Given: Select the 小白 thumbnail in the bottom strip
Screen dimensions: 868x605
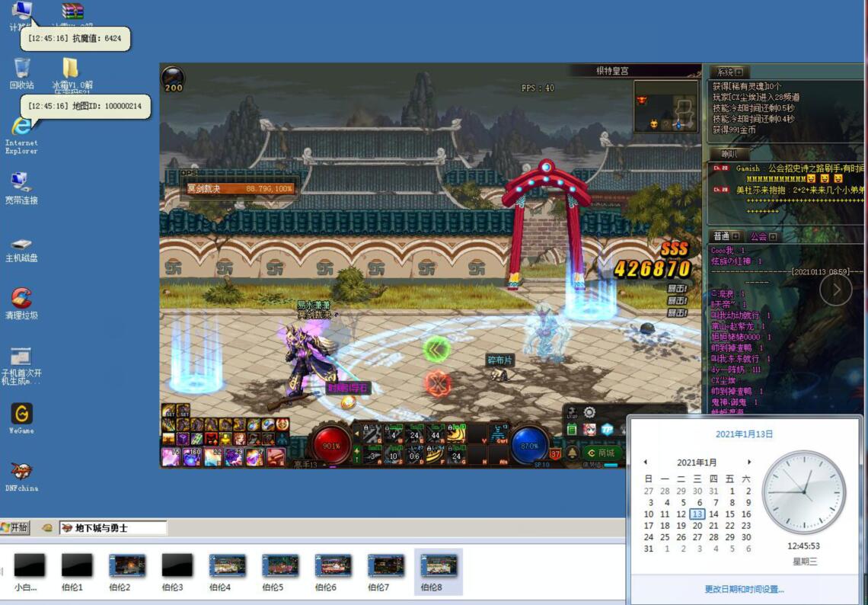Looking at the screenshot, I should click(28, 572).
